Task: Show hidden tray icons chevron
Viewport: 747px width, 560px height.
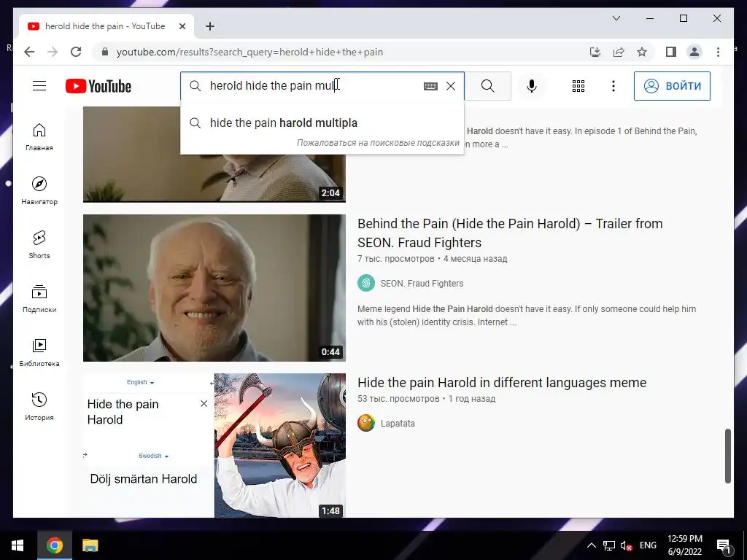Action: [591, 545]
